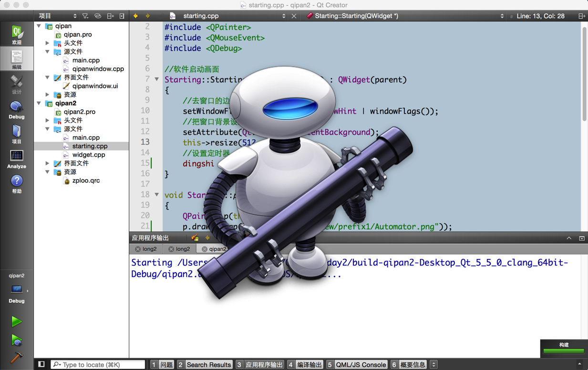This screenshot has height=370, width=588.
Task: Expand the 界面文件 folder under qipan2
Action: [x=48, y=163]
